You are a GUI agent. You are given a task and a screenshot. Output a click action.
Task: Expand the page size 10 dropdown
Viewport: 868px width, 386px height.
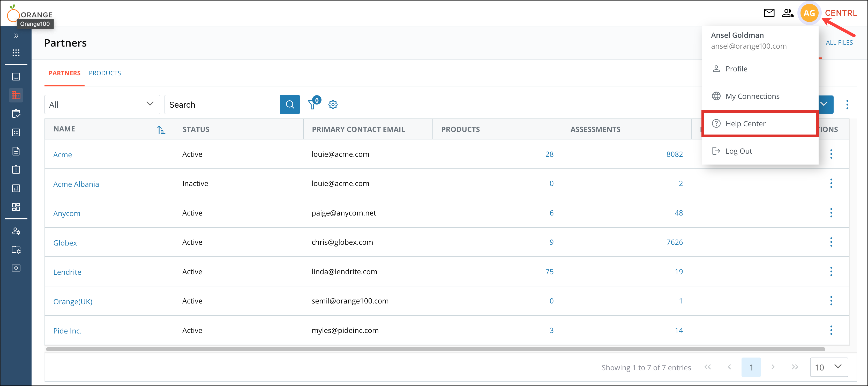pyautogui.click(x=829, y=367)
